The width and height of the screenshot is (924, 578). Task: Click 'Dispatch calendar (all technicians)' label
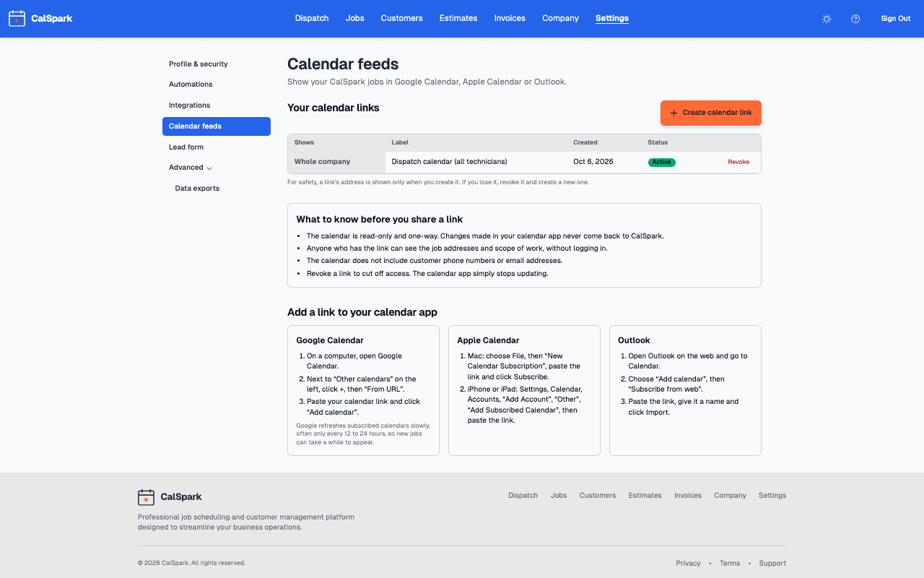449,162
